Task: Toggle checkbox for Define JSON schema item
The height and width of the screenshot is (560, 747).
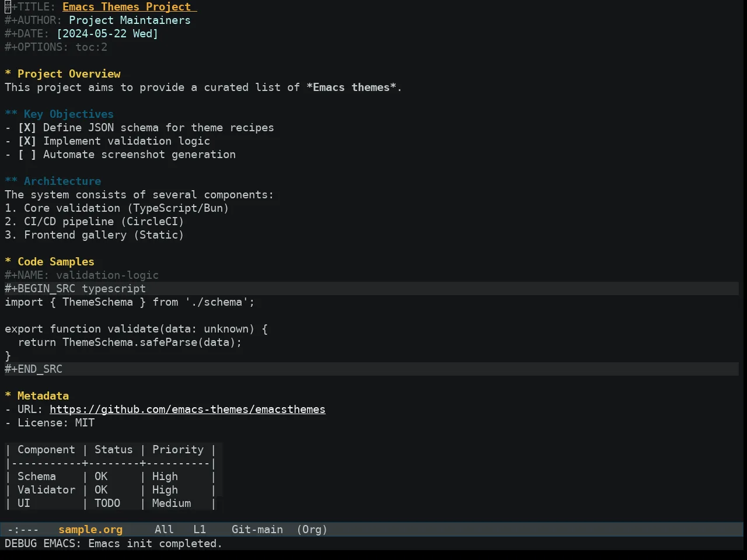Action: pyautogui.click(x=27, y=128)
